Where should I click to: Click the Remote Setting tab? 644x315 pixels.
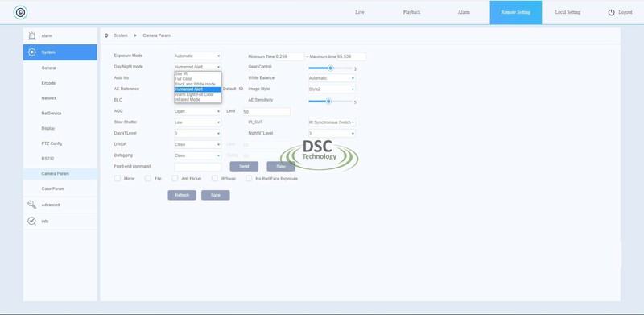tap(515, 12)
